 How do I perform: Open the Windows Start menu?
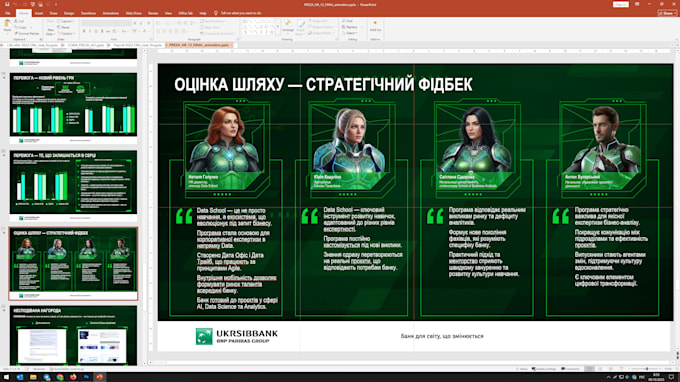[x=7, y=377]
